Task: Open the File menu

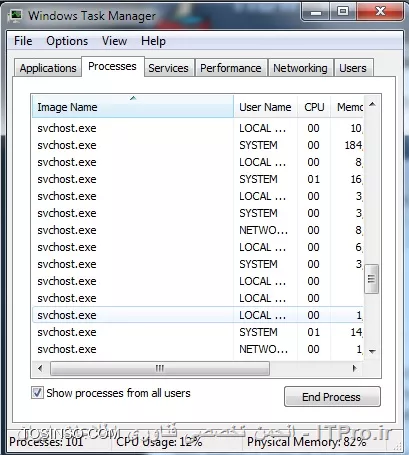Action: tap(23, 41)
